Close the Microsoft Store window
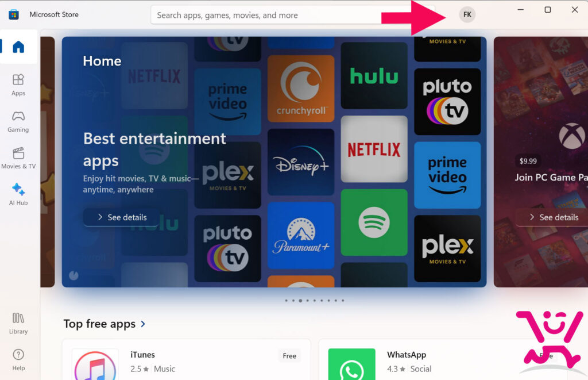 coord(574,10)
